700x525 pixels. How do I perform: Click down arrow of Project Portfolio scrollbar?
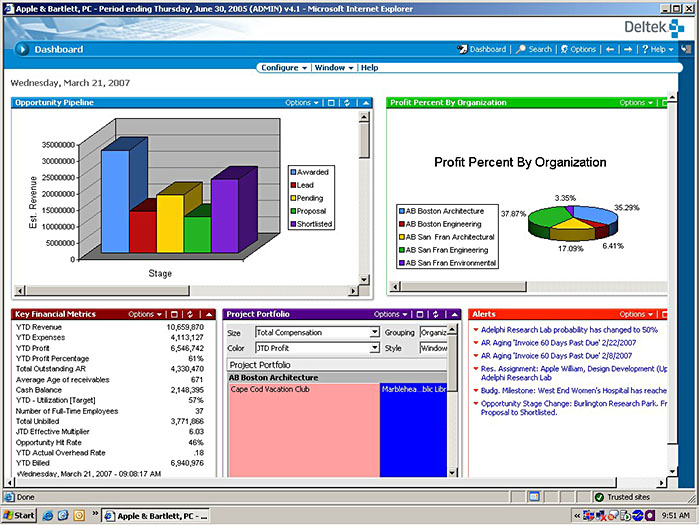tap(452, 472)
